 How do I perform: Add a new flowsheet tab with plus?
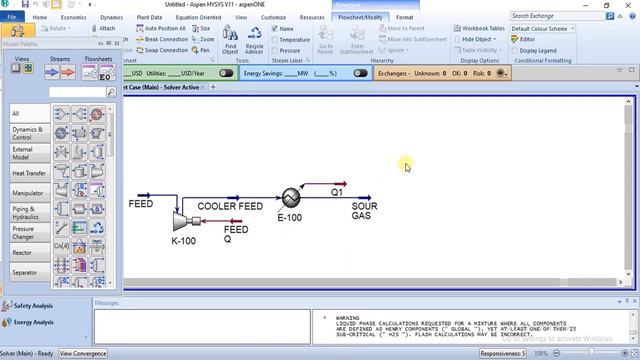(x=213, y=87)
